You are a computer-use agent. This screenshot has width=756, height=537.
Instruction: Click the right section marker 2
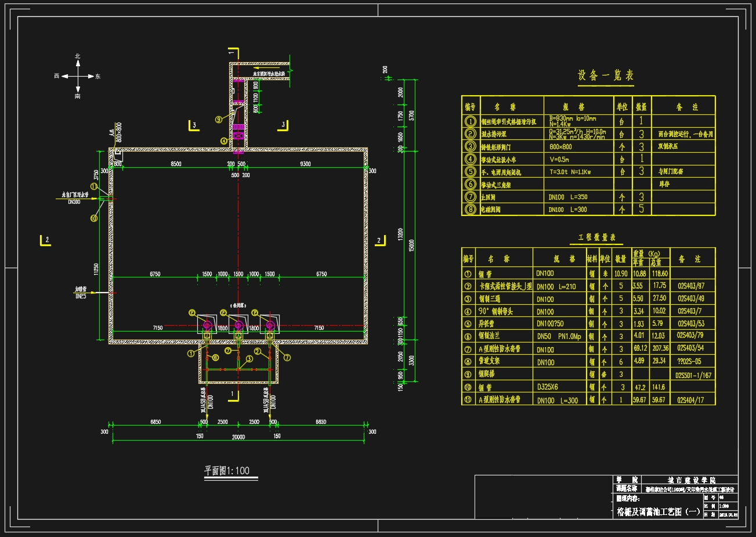tap(379, 240)
